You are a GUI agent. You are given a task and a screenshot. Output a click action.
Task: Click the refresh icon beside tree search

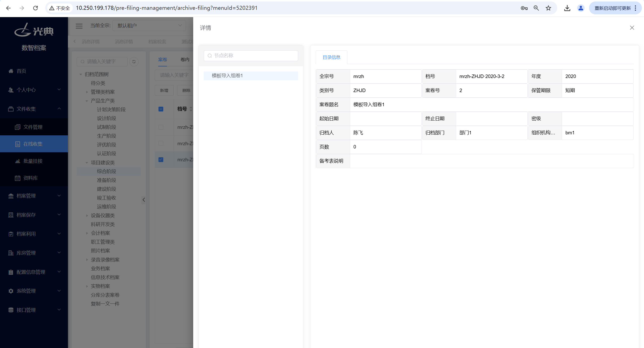(134, 62)
